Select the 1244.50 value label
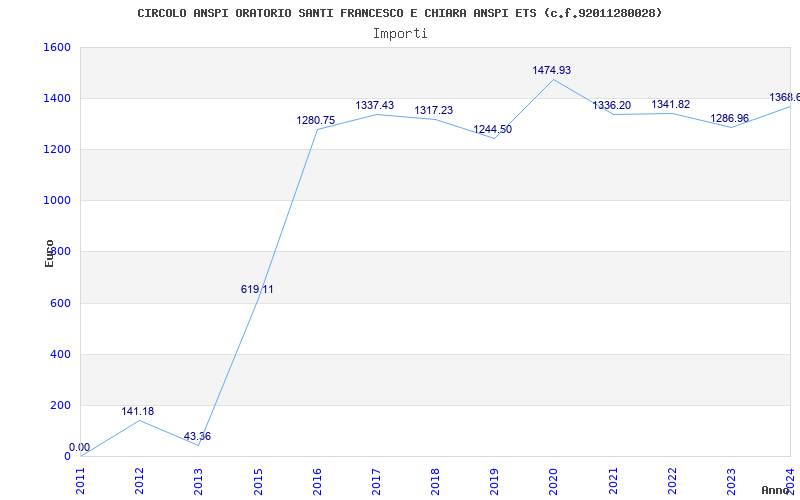Image resolution: width=800 pixels, height=500 pixels. (492, 130)
